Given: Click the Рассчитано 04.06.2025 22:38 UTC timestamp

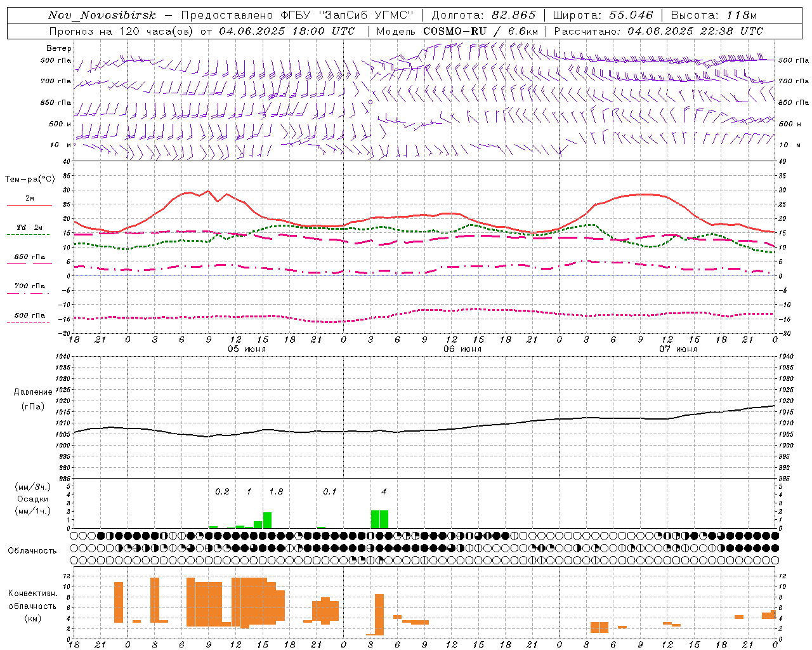Looking at the screenshot, I should coord(658,31).
